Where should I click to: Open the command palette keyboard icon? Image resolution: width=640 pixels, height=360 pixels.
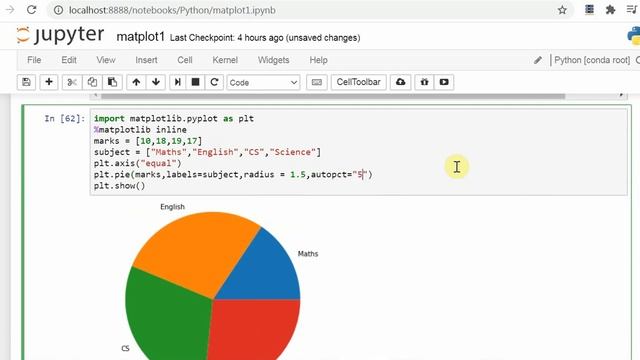point(317,82)
